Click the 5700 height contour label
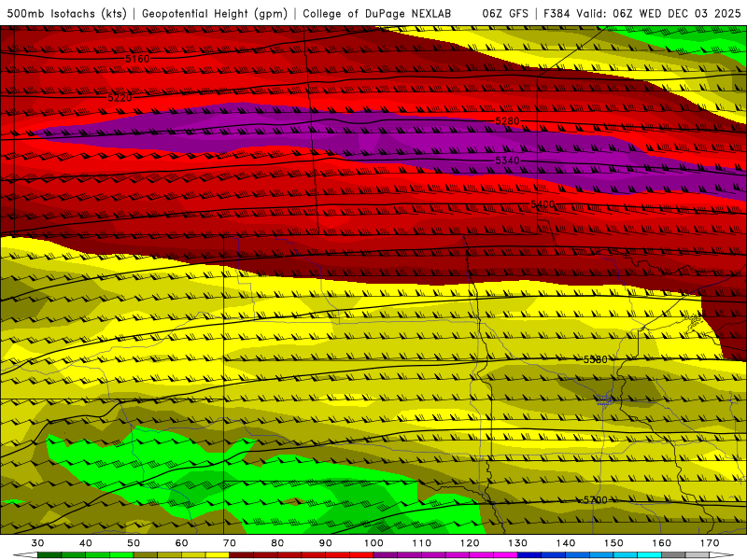Image resolution: width=747 pixels, height=560 pixels. pos(596,500)
